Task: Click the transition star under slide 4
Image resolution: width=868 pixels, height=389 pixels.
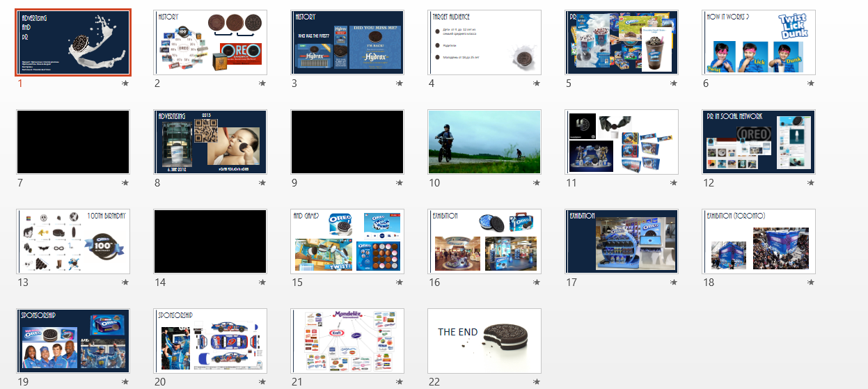Action: click(x=537, y=84)
